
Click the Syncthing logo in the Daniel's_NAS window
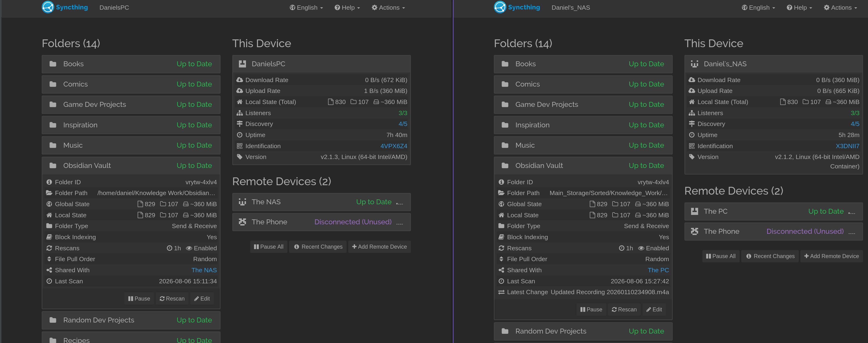[x=517, y=7]
